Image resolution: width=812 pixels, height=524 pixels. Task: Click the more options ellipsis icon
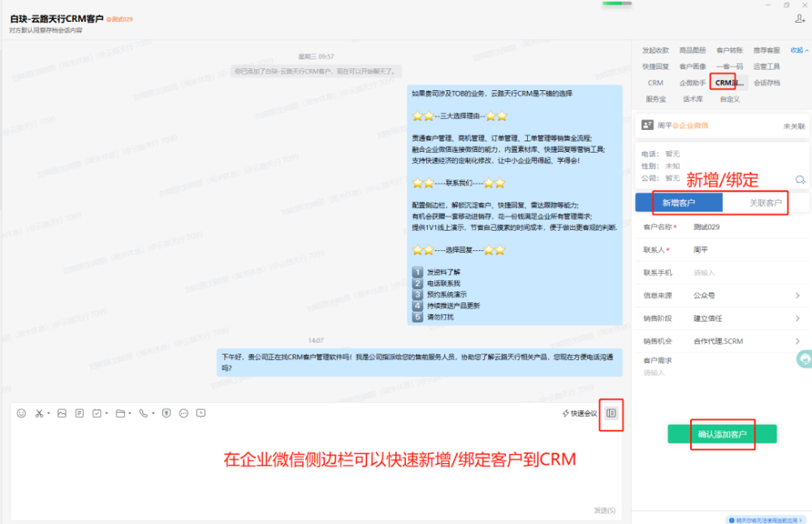coord(184,413)
